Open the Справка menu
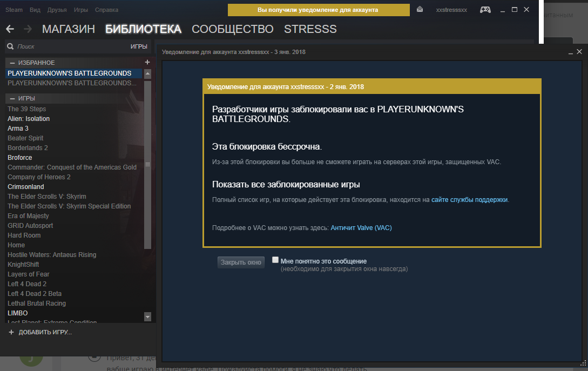 tap(106, 10)
